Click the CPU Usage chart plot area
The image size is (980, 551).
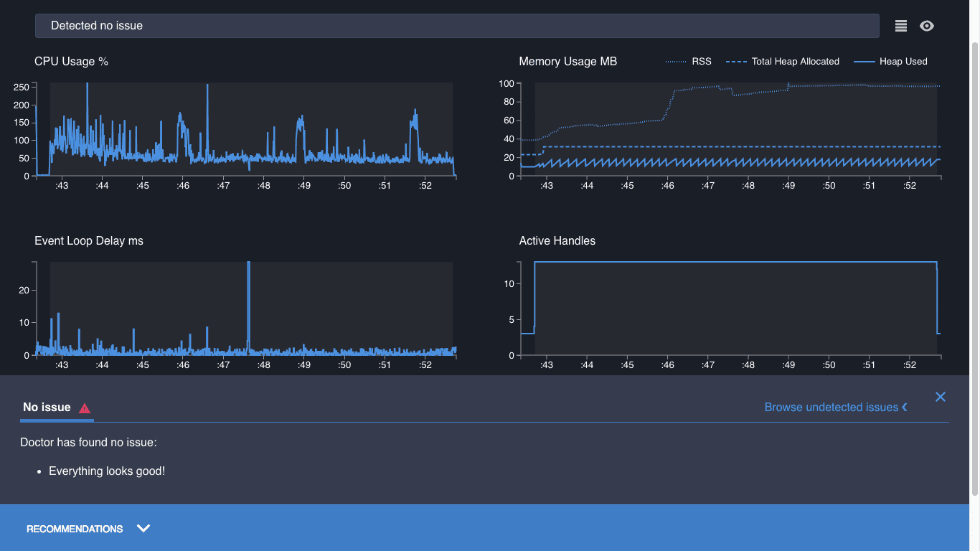(x=246, y=129)
